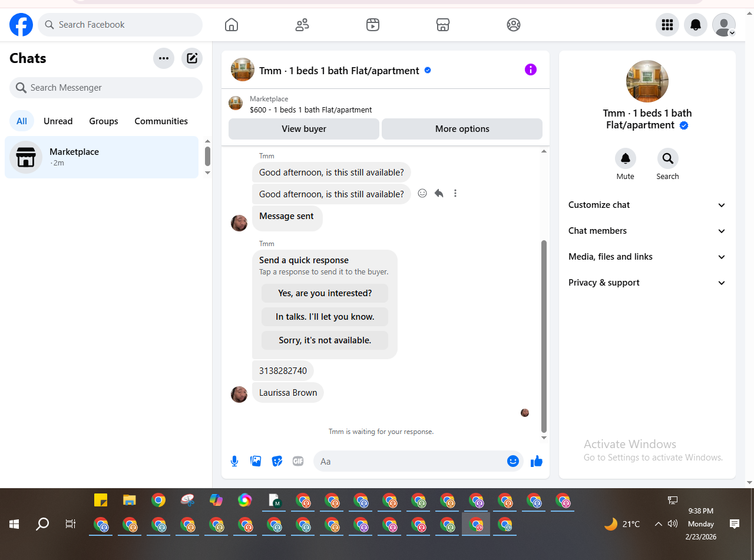Image resolution: width=754 pixels, height=560 pixels.
Task: Mute the conversation using bell icon
Action: [626, 158]
